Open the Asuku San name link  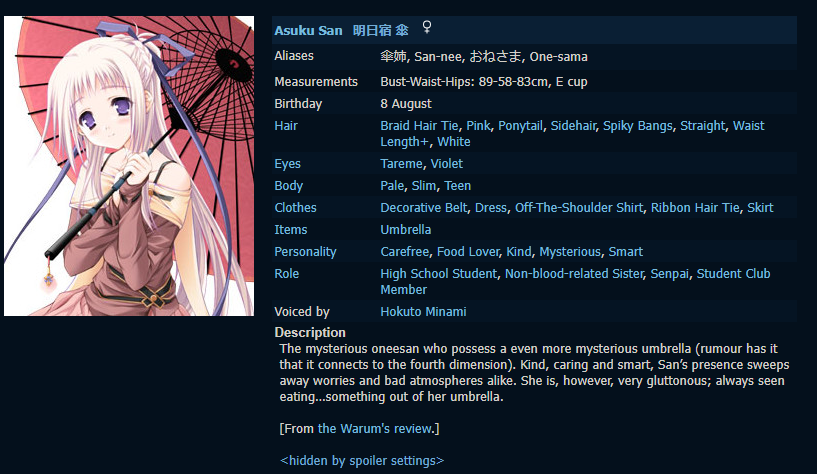click(308, 31)
